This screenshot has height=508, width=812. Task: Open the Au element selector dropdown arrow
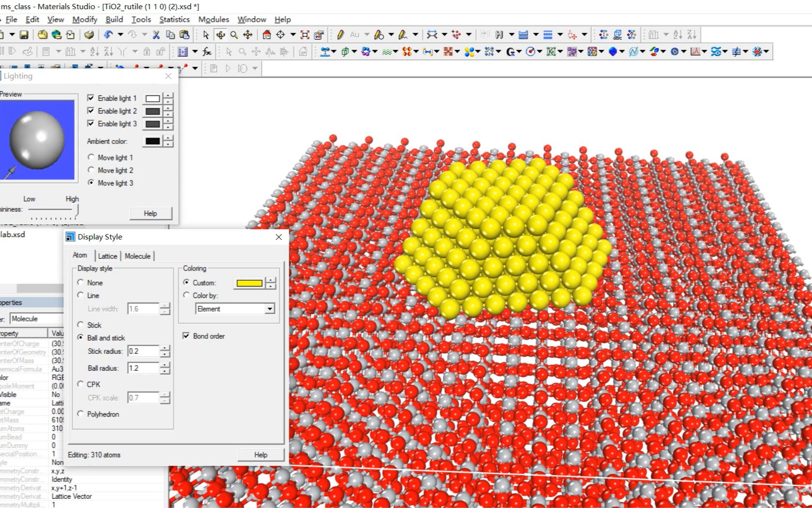pos(367,35)
